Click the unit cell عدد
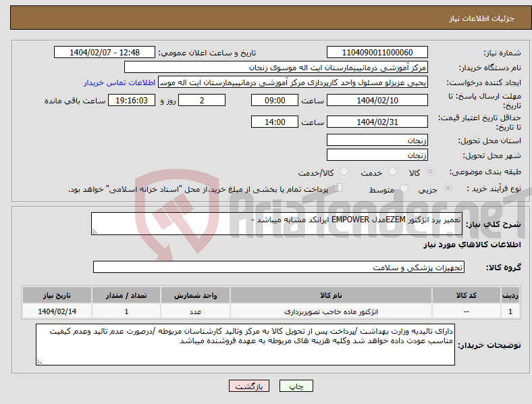The height and width of the screenshot is (404, 532). pyautogui.click(x=195, y=311)
